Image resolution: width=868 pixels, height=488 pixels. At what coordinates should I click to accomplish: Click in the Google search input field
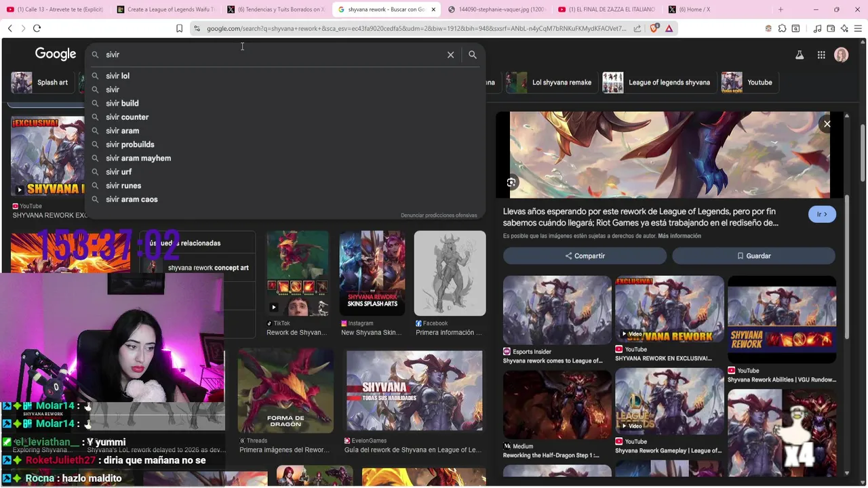[271, 55]
